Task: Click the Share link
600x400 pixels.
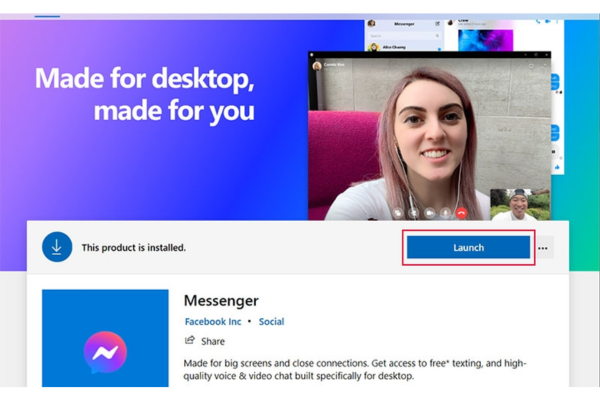Action: tap(213, 341)
